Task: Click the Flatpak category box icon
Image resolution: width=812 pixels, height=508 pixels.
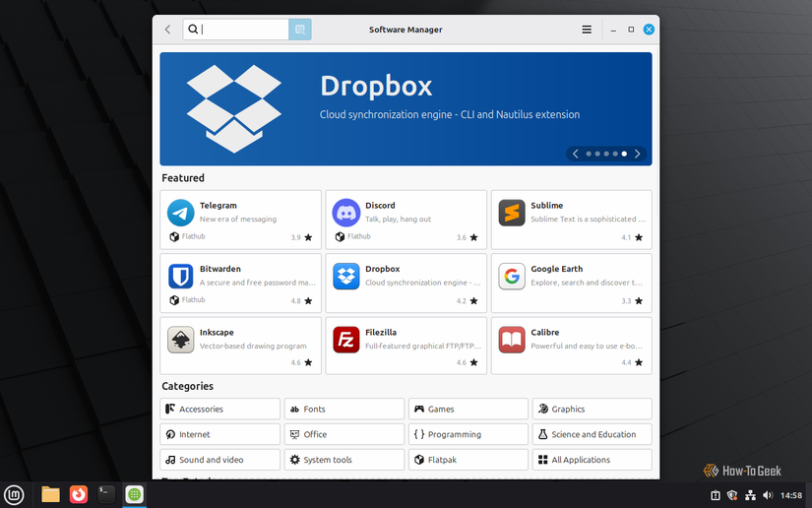Action: pyautogui.click(x=419, y=460)
